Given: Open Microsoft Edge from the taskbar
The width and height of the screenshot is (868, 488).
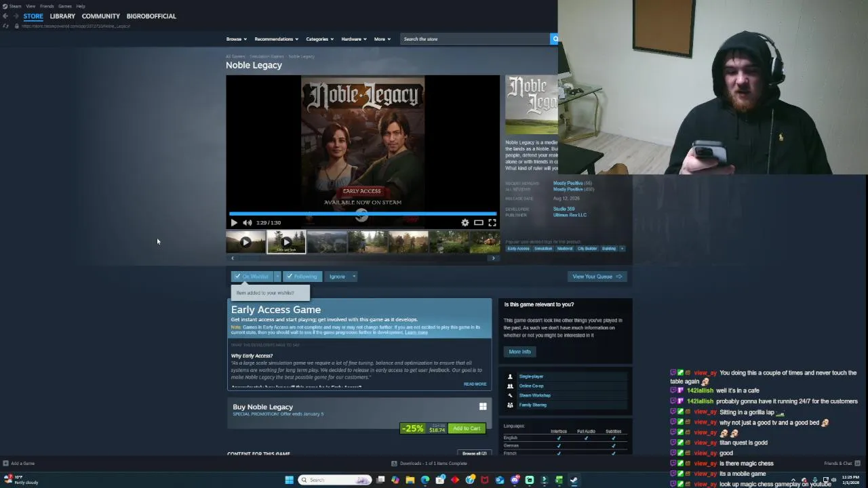Looking at the screenshot, I should pyautogui.click(x=425, y=480).
